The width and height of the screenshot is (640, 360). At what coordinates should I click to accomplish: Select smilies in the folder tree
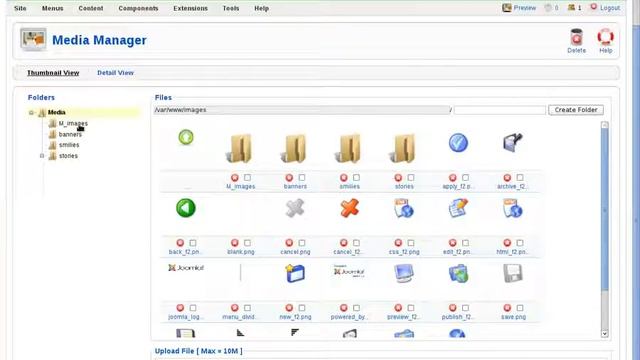(x=69, y=145)
